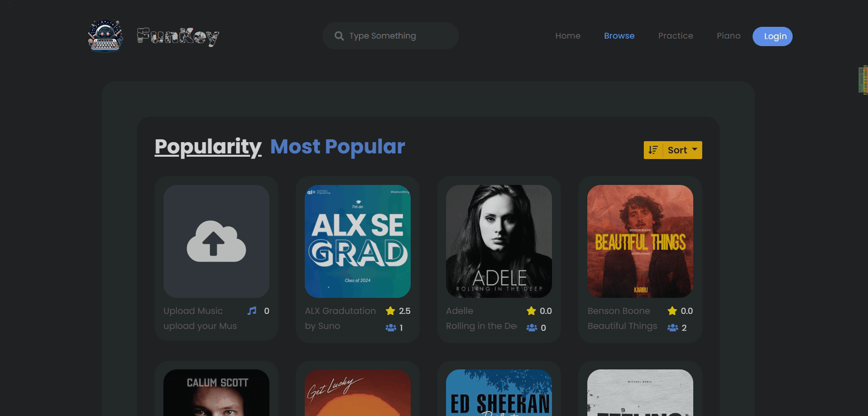Click the Popularity heading link
The height and width of the screenshot is (416, 868).
click(x=208, y=147)
